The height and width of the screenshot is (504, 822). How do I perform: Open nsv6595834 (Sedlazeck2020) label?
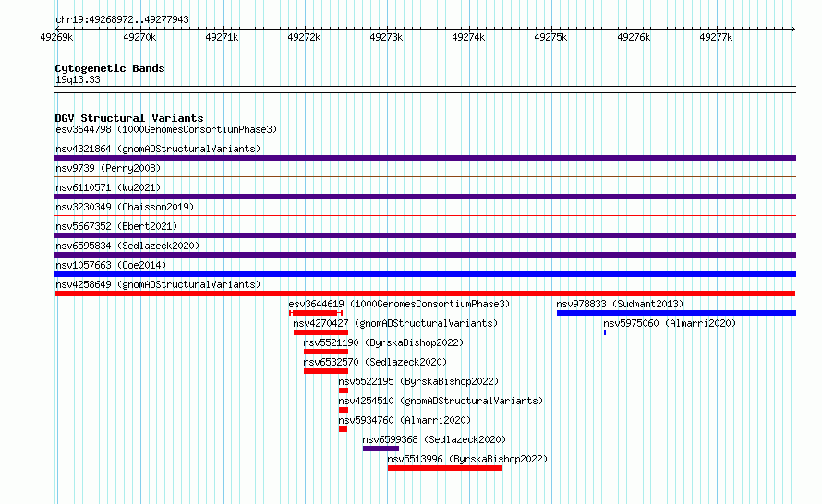pyautogui.click(x=127, y=246)
